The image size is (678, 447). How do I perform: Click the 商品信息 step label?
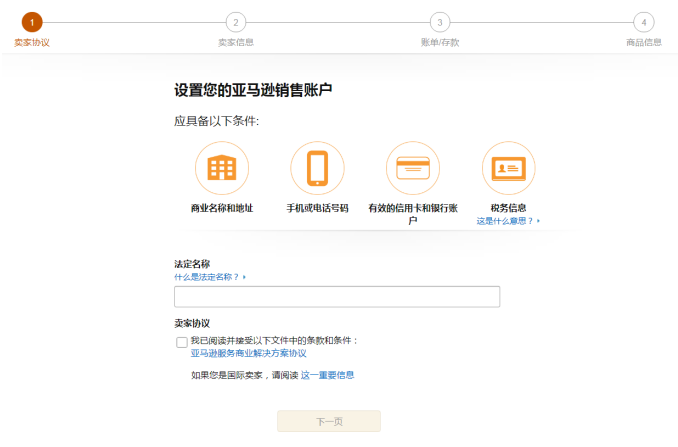(644, 42)
